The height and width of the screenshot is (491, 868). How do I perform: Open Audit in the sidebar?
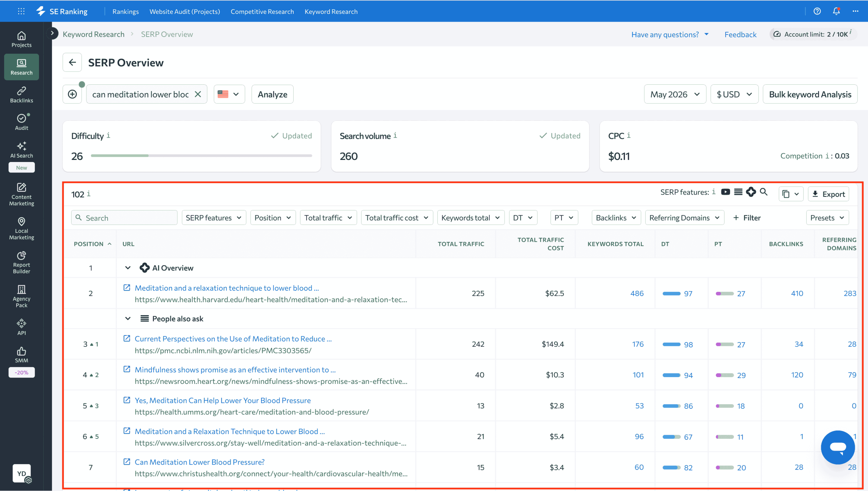pyautogui.click(x=21, y=122)
